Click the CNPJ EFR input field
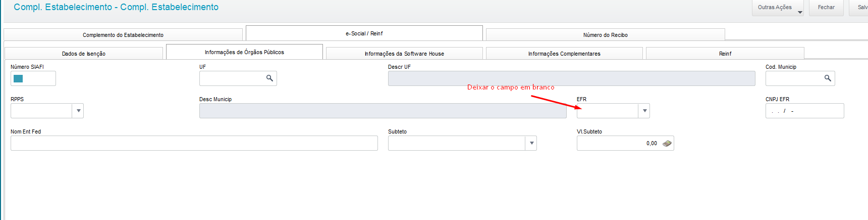Image resolution: width=868 pixels, height=220 pixels. (805, 111)
